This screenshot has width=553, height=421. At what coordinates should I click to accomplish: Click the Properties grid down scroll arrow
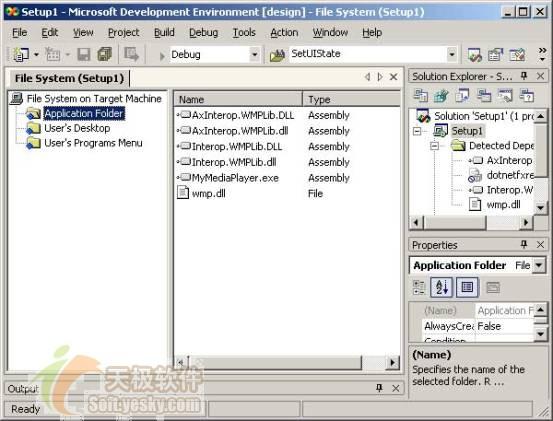540,334
